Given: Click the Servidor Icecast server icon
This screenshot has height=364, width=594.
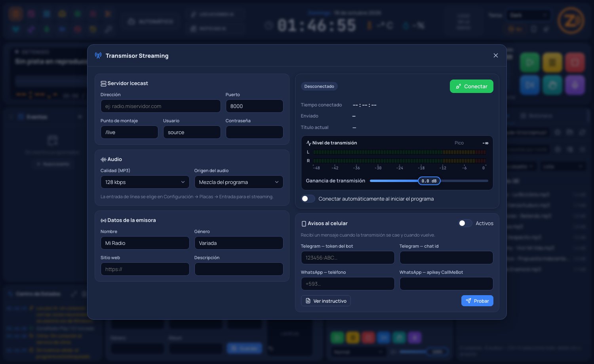Looking at the screenshot, I should click(x=103, y=83).
